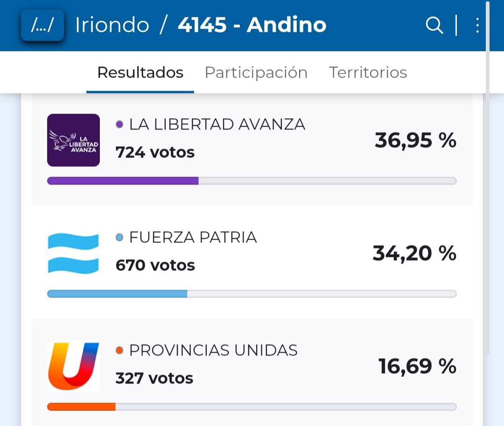Click the Provincias Unidas U logo

point(73,366)
